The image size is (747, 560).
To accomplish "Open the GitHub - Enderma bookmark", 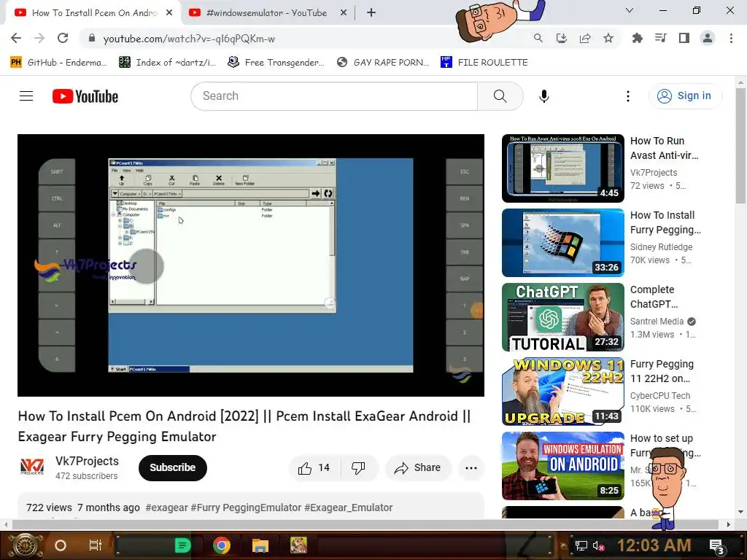I will pos(58,63).
